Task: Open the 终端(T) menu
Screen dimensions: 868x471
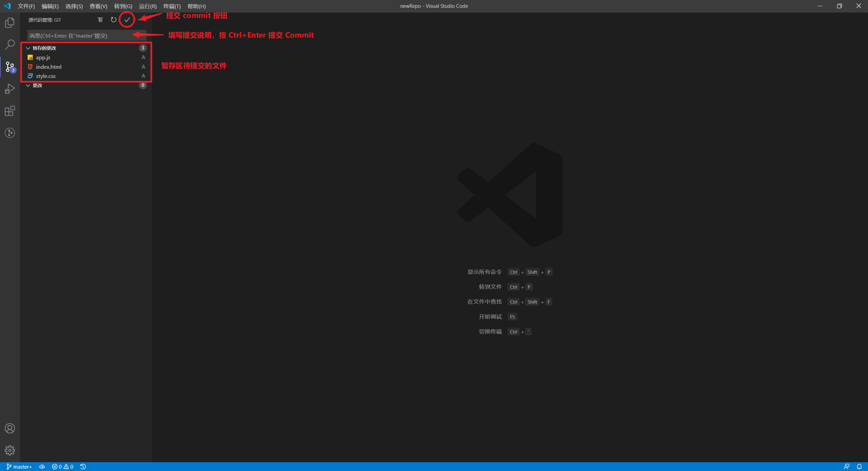Action: tap(172, 6)
